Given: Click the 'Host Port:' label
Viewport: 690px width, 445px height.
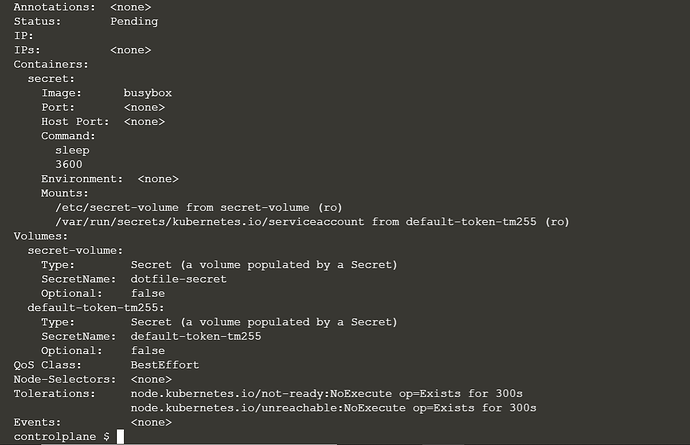Looking at the screenshot, I should [76, 121].
